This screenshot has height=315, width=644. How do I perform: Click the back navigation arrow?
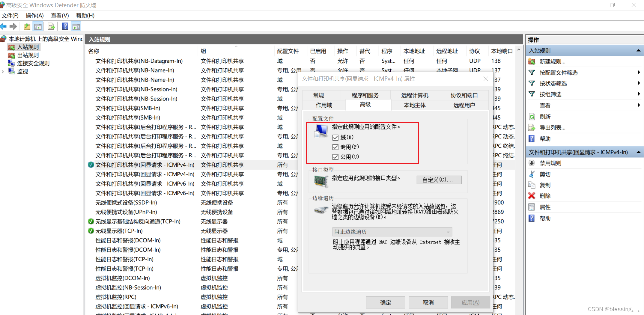(4, 26)
